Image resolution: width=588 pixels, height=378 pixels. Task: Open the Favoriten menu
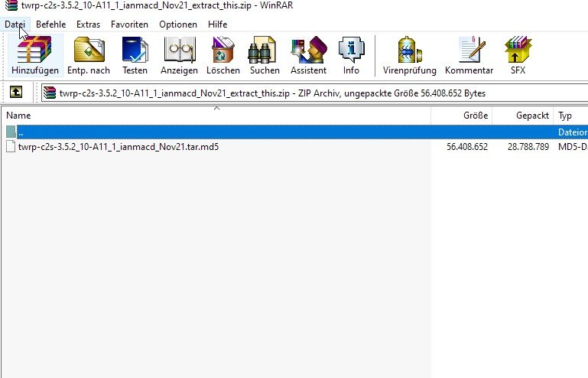129,24
